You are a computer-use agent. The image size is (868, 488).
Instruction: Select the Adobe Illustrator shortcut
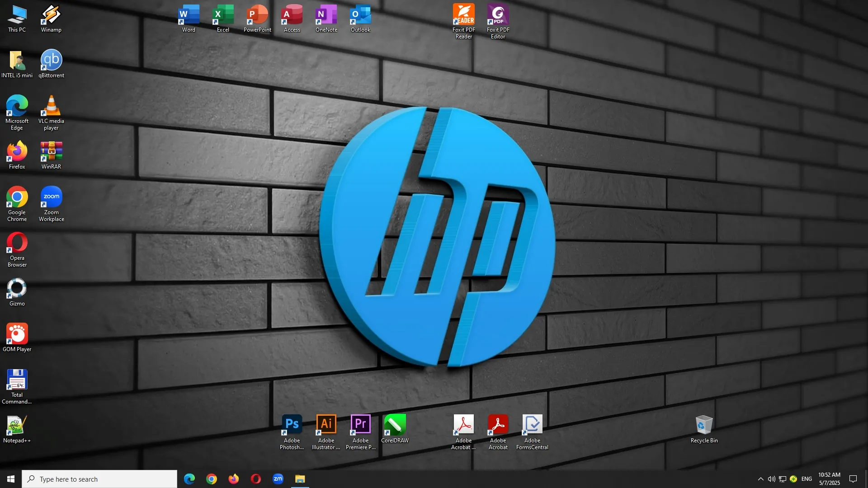(326, 433)
